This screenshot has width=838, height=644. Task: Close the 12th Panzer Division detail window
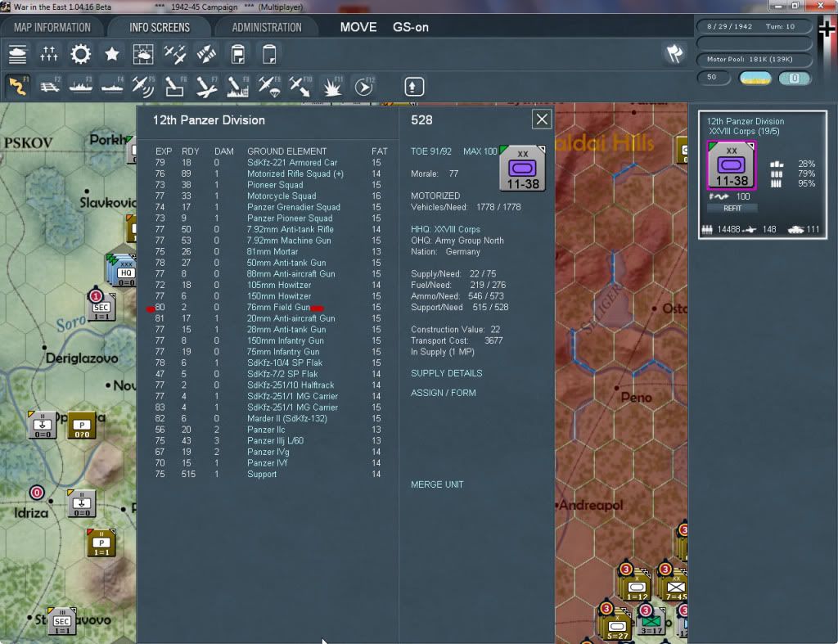(542, 119)
